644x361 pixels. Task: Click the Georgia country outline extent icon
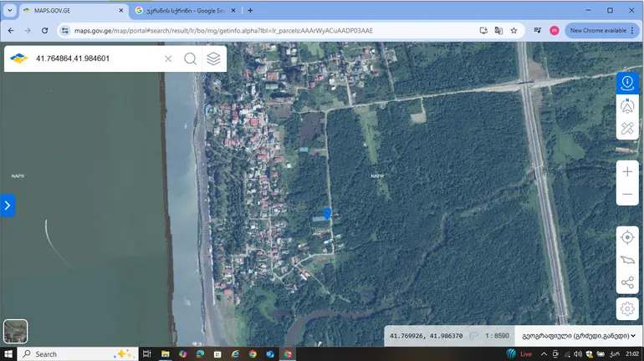pos(627,260)
